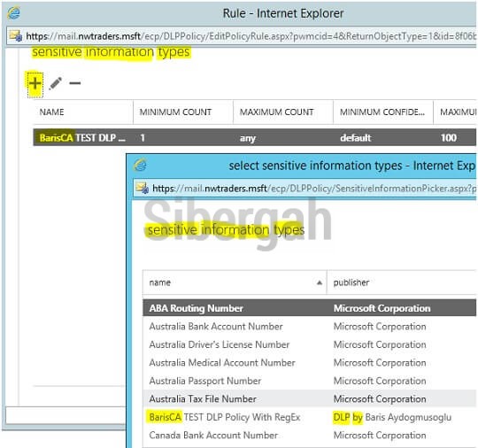
Task: Click mail page icon in picker address bar
Action: pyautogui.click(x=142, y=188)
